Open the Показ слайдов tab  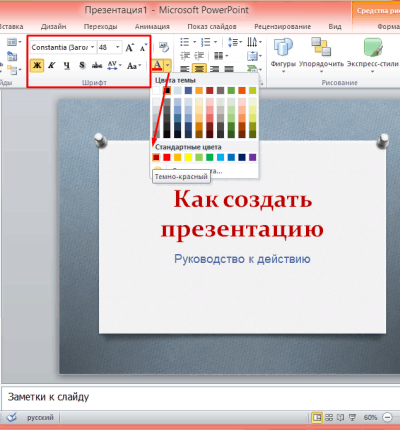212,27
